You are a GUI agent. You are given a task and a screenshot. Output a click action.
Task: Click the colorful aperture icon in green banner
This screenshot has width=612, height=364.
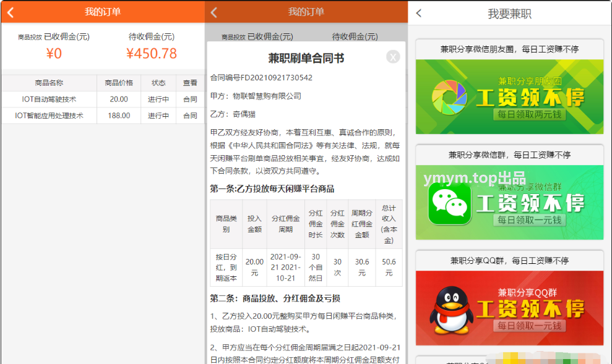[449, 98]
